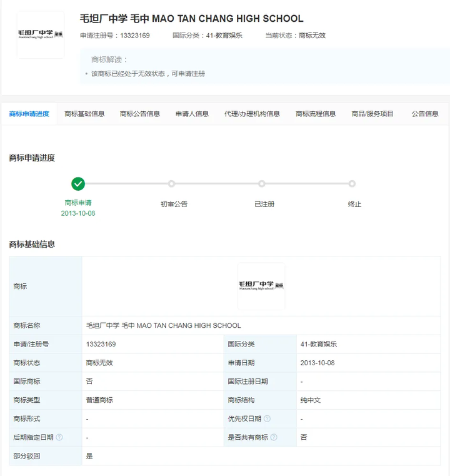Click the 申请/注册号 value 13323169 in table
The width and height of the screenshot is (450, 476).
click(101, 344)
